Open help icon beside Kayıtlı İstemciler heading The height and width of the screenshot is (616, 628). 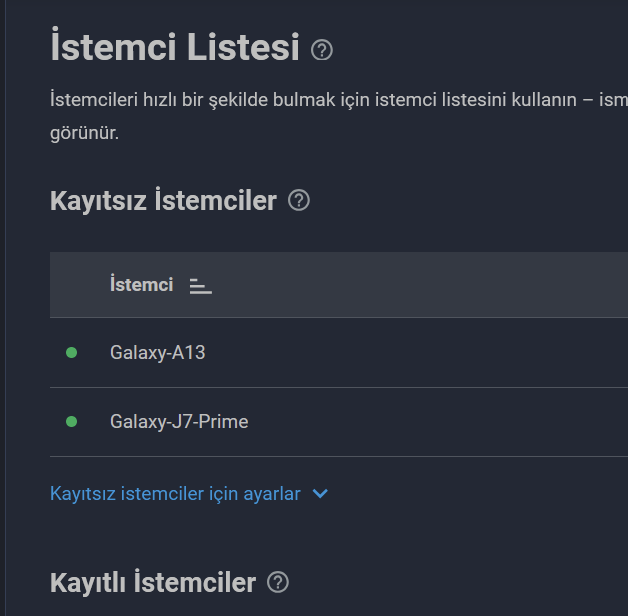278,582
